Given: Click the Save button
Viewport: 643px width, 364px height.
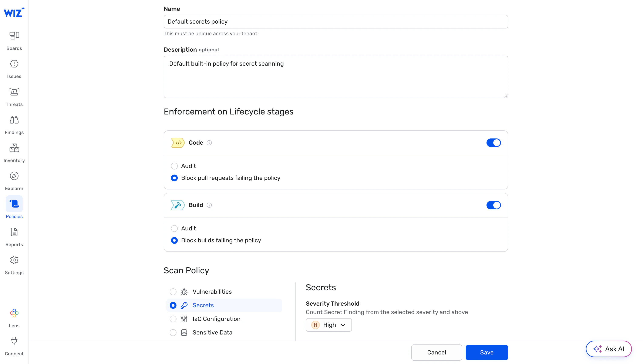Looking at the screenshot, I should tap(487, 353).
